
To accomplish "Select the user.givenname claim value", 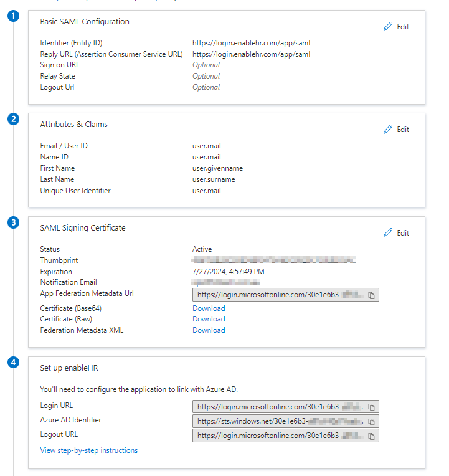I will (217, 168).
